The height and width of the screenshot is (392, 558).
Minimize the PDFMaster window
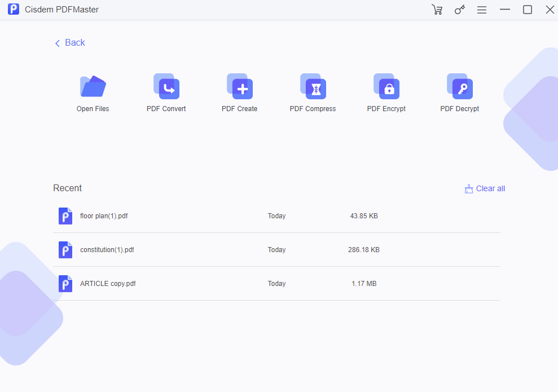click(x=504, y=10)
